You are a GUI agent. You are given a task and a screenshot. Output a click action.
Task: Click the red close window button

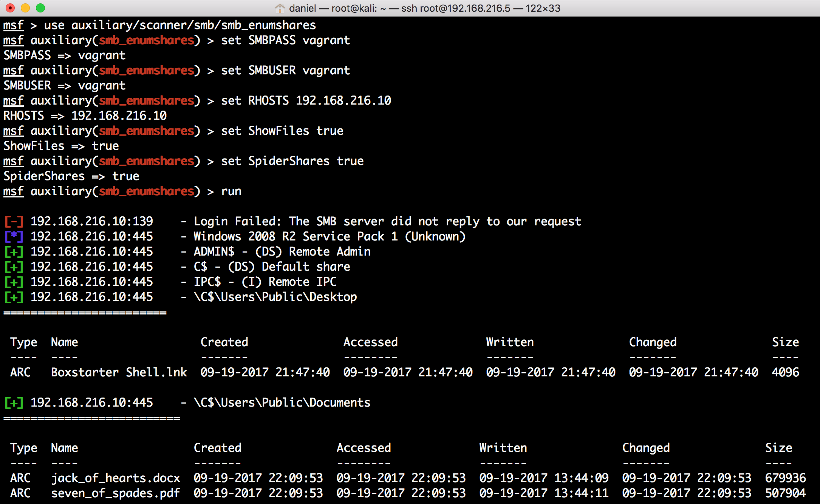coord(11,8)
